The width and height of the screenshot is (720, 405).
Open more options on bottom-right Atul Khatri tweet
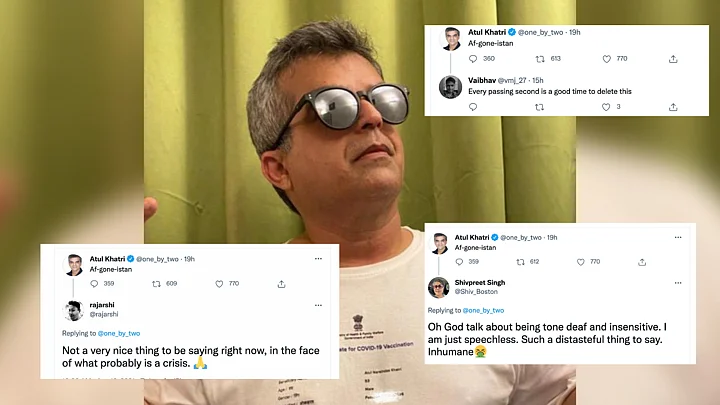click(x=678, y=237)
